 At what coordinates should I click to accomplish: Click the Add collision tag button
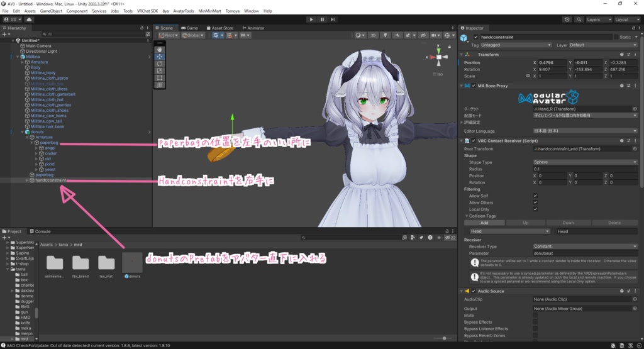pyautogui.click(x=484, y=223)
